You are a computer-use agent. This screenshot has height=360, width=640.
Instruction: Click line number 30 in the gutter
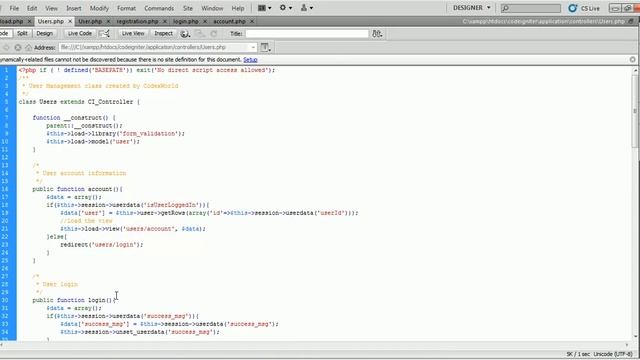4,300
